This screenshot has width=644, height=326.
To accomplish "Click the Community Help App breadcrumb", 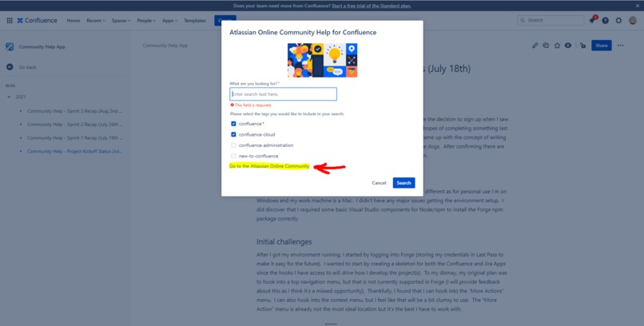I will (165, 46).
